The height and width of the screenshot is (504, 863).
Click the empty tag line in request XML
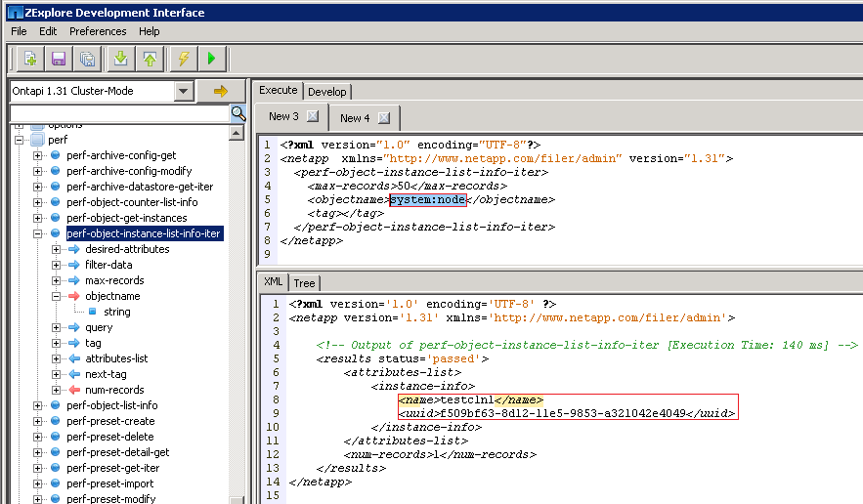pyautogui.click(x=346, y=214)
